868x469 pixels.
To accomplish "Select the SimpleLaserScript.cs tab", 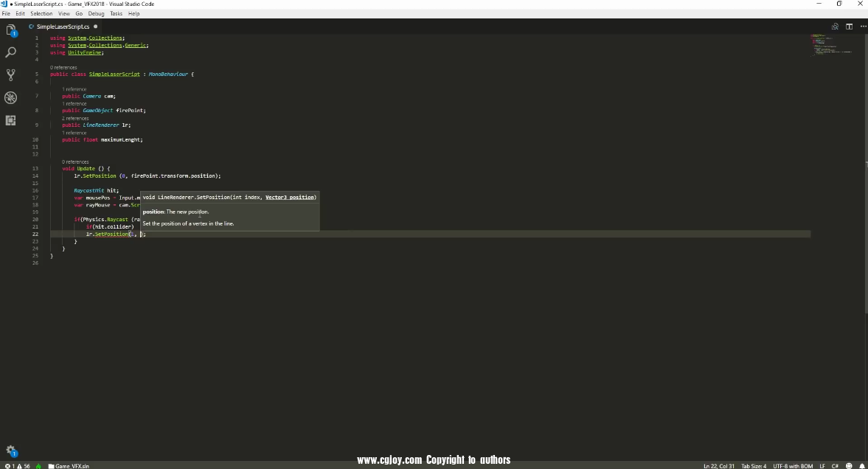I will (x=62, y=27).
